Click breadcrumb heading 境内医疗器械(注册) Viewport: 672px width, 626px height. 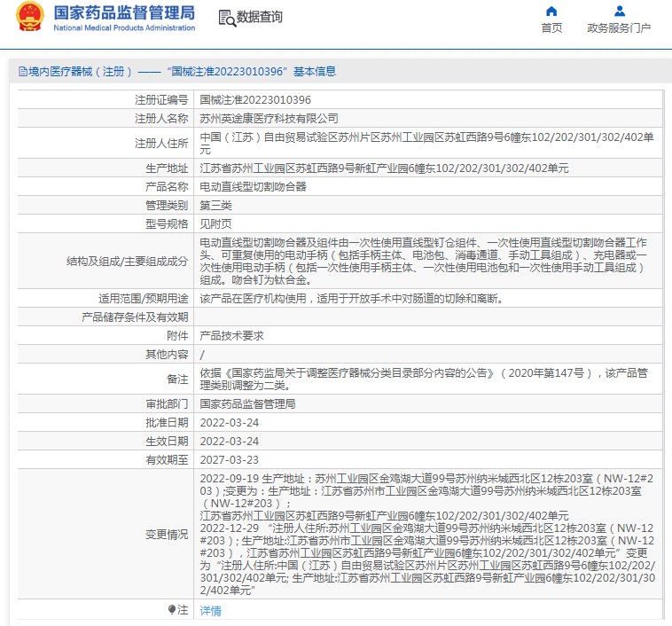pos(80,71)
